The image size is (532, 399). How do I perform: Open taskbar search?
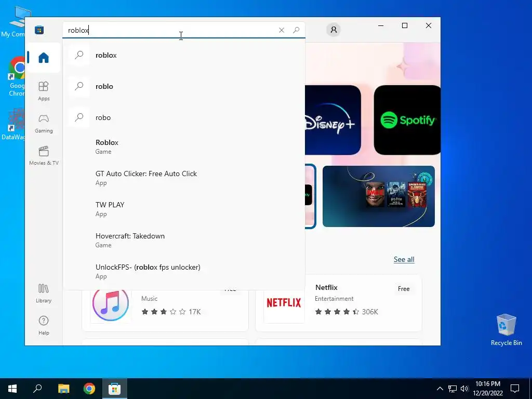37,389
